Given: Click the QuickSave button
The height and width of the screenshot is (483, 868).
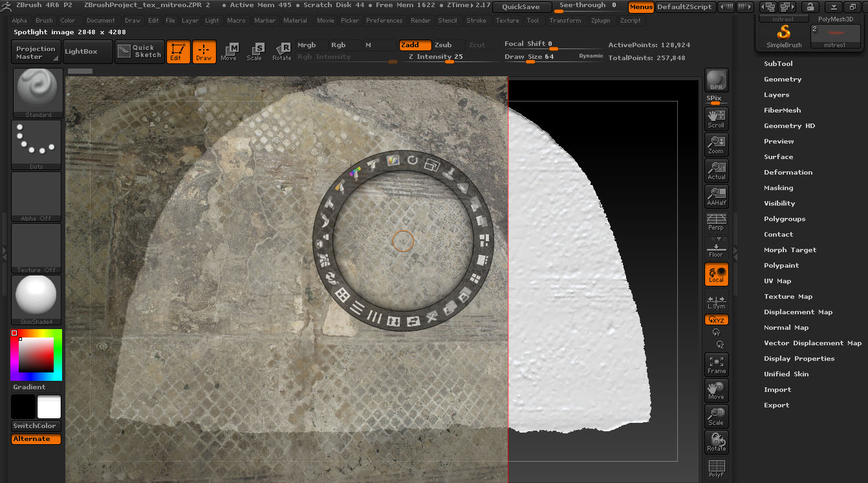Looking at the screenshot, I should pyautogui.click(x=521, y=7).
